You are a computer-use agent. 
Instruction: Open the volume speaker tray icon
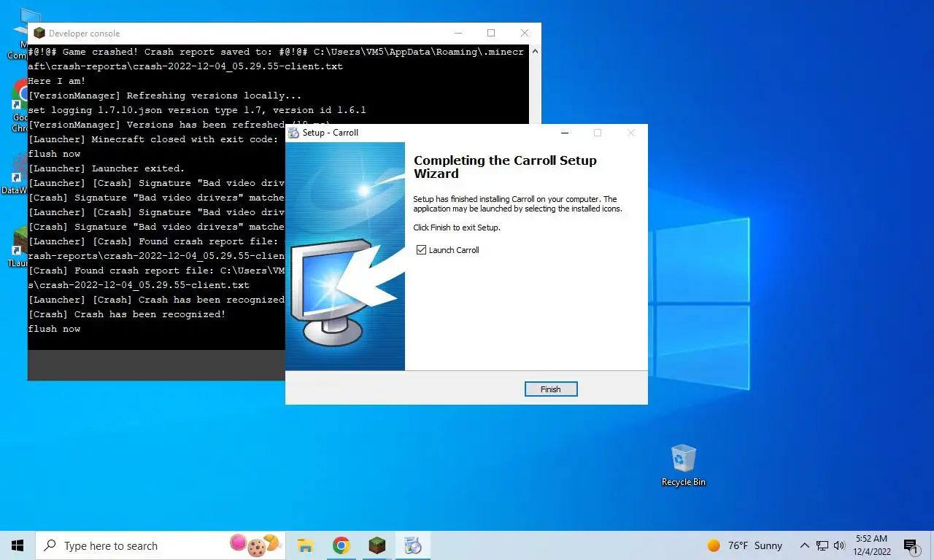(x=839, y=545)
